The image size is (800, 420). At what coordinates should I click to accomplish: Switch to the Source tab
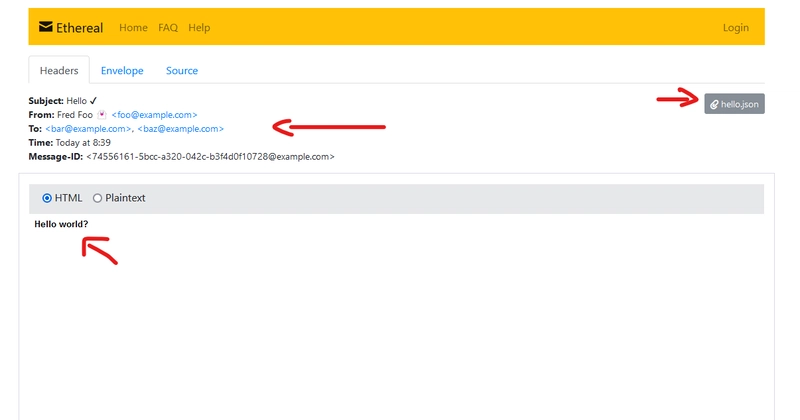pos(182,71)
